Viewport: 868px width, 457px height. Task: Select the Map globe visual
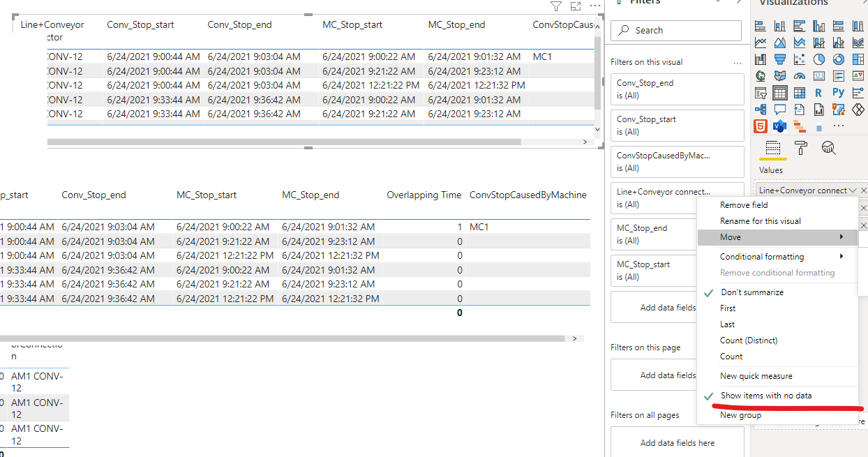(761, 76)
